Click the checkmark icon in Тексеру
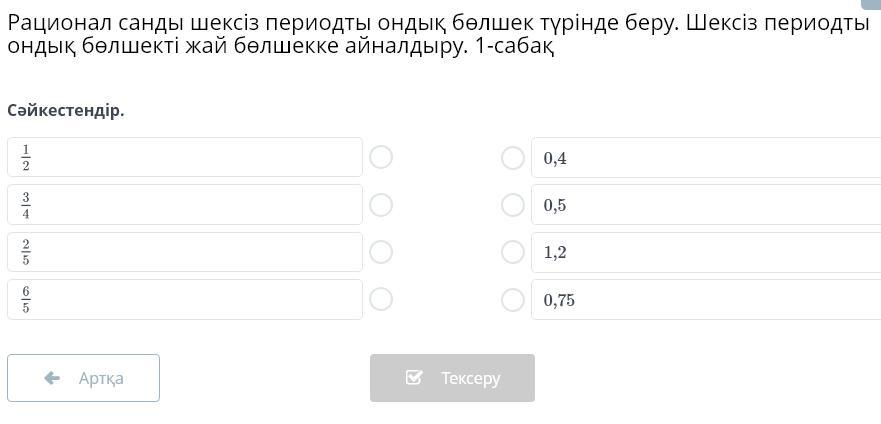Image resolution: width=881 pixels, height=424 pixels. pos(414,378)
